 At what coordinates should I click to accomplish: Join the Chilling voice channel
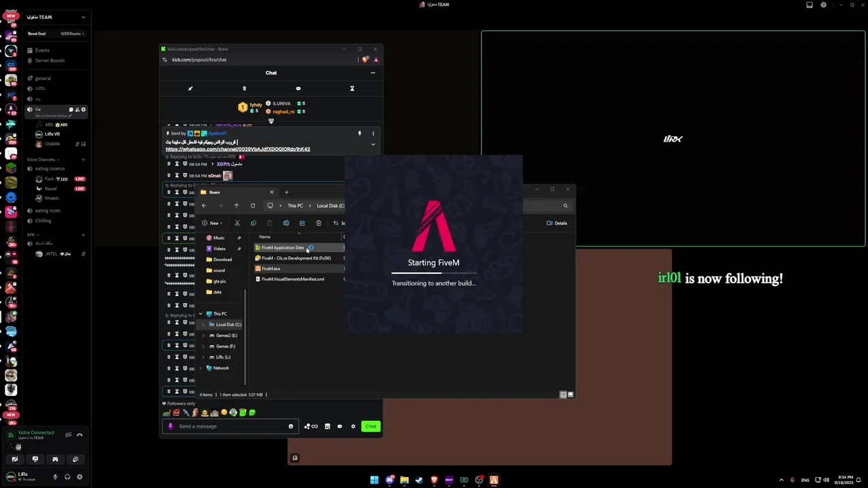(x=43, y=221)
